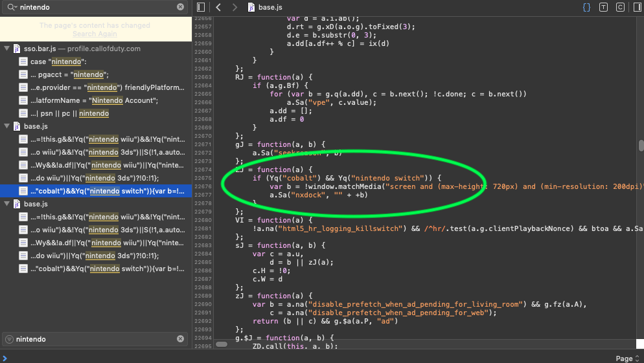644x363 pixels.
Task: Go back with left chevron
Action: (218, 7)
